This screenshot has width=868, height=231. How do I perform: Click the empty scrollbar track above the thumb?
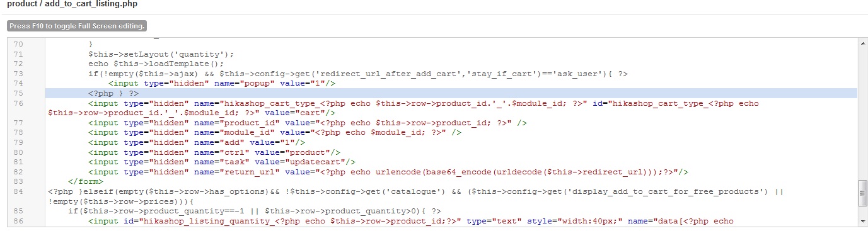[862, 113]
